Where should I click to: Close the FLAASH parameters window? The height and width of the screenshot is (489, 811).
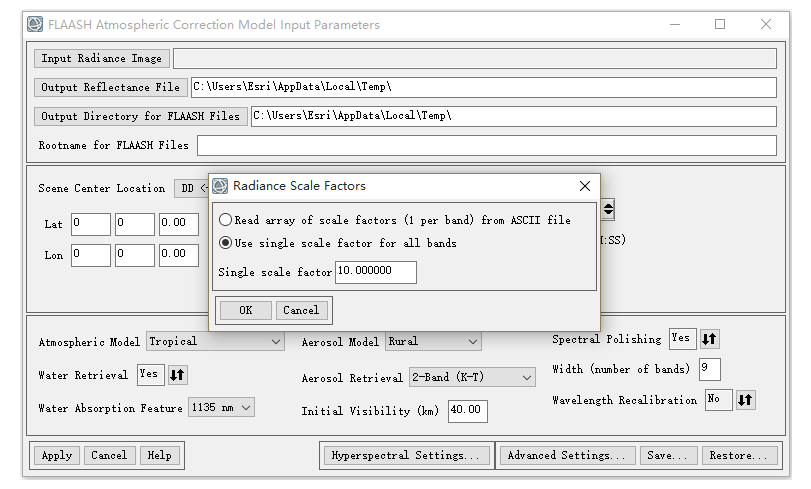[766, 24]
